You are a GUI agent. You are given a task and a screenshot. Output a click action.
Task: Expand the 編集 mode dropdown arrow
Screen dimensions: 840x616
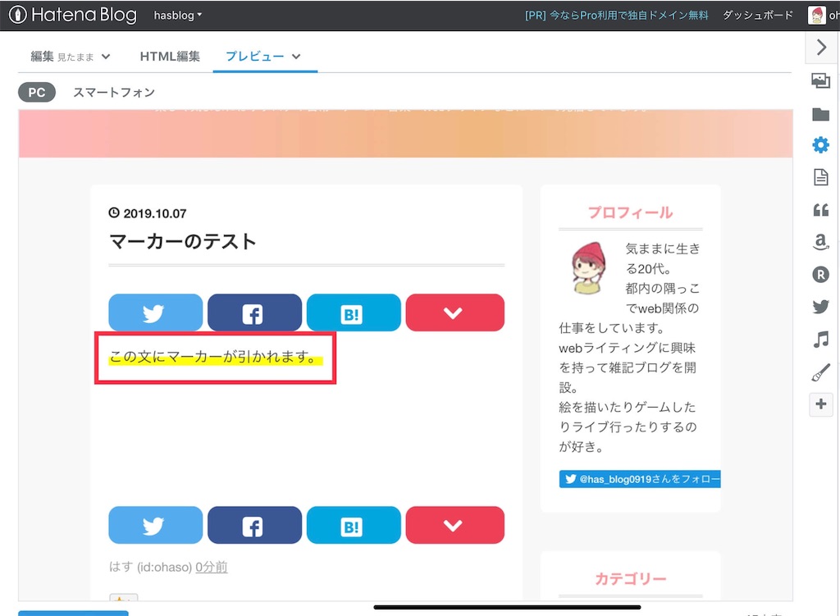click(x=107, y=57)
